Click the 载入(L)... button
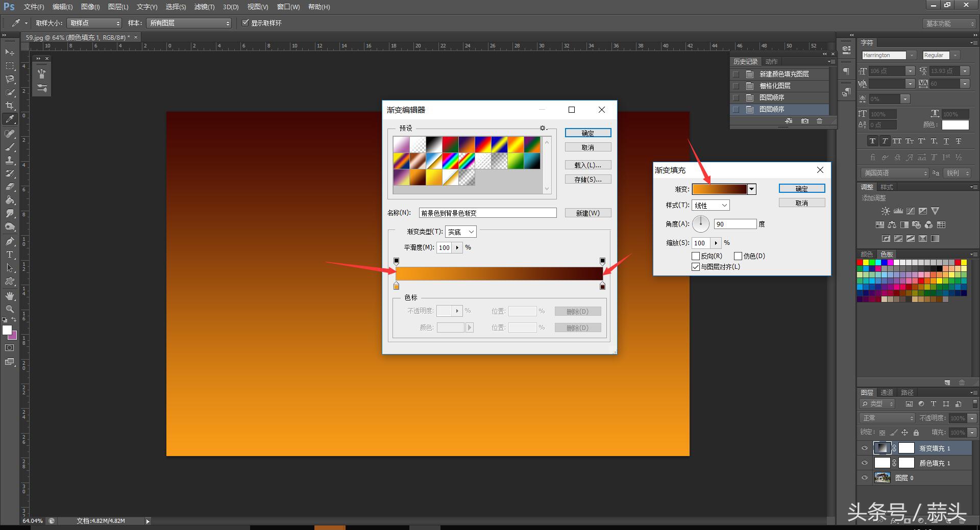 [587, 165]
